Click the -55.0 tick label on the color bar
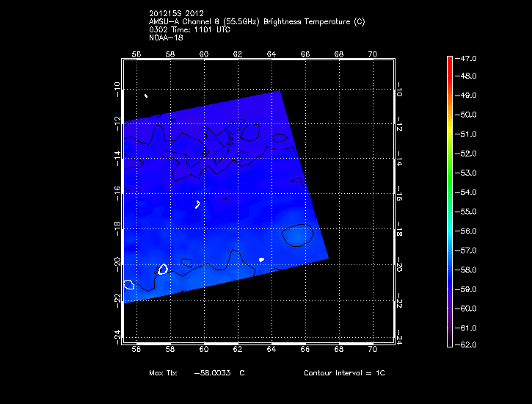The image size is (532, 404). click(468, 212)
